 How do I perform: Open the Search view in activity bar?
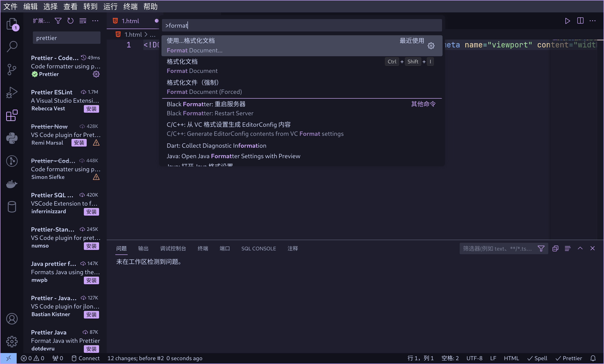(11, 47)
